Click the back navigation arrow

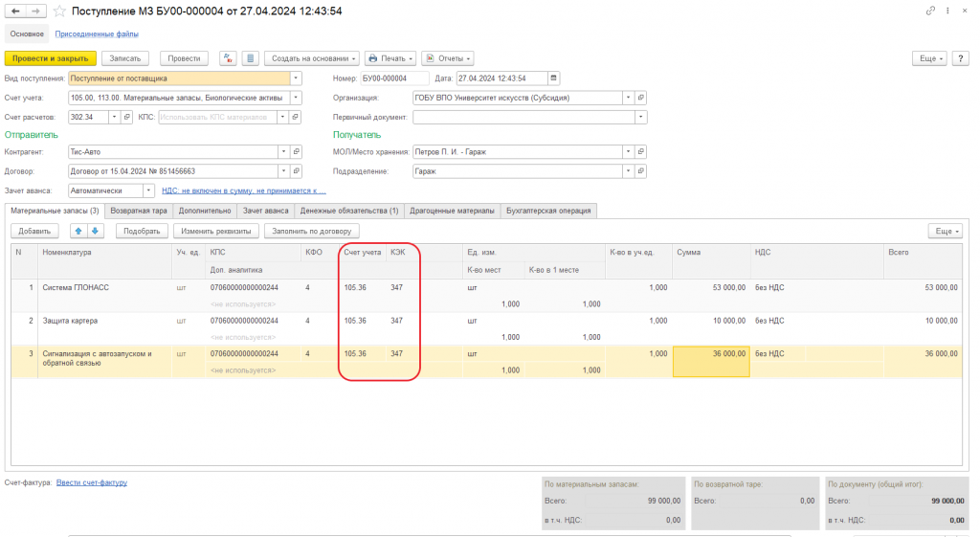[15, 11]
